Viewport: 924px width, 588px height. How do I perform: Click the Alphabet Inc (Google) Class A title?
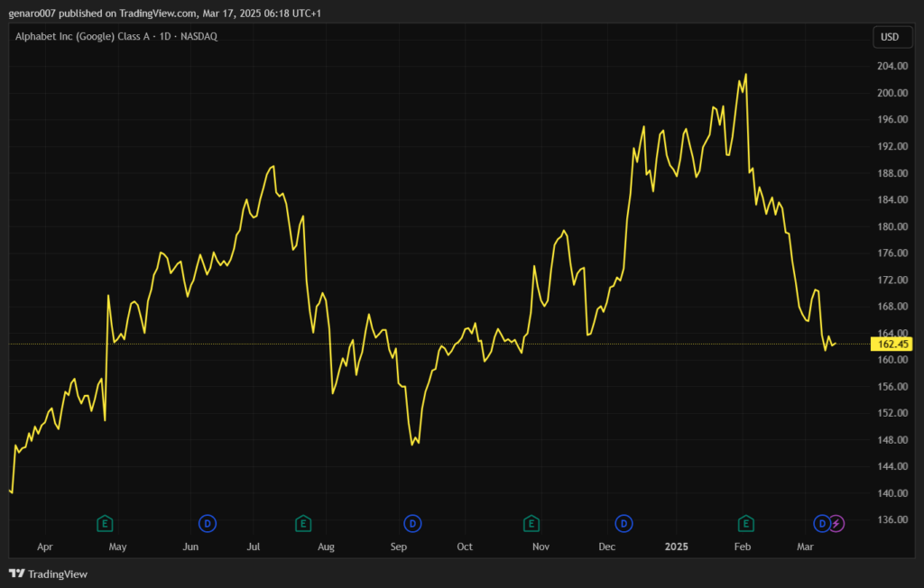116,36
